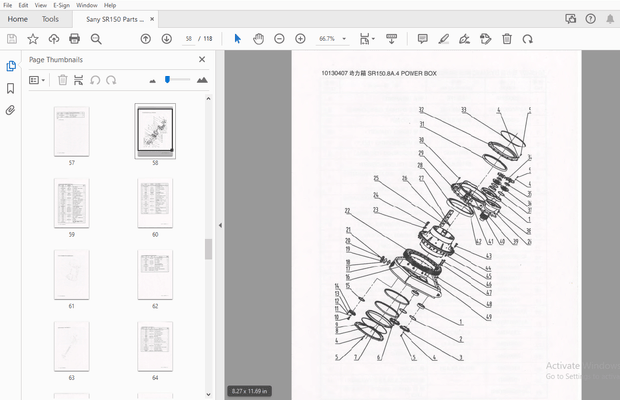Open the Help menu

point(110,5)
